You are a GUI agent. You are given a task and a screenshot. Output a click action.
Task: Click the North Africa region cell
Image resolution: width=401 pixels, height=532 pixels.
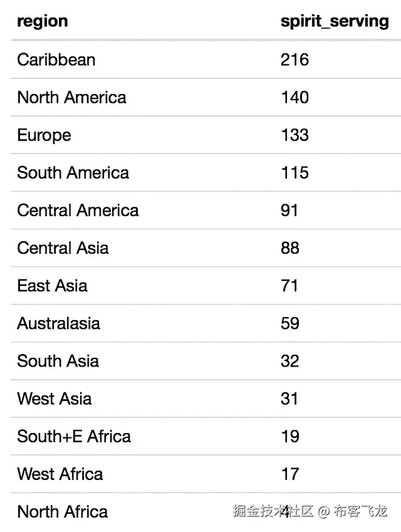click(x=63, y=511)
